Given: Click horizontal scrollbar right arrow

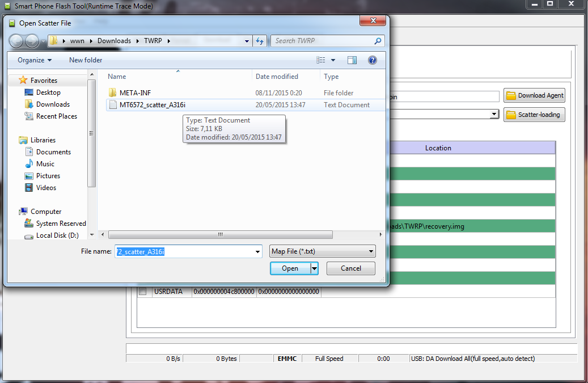Looking at the screenshot, I should point(380,234).
